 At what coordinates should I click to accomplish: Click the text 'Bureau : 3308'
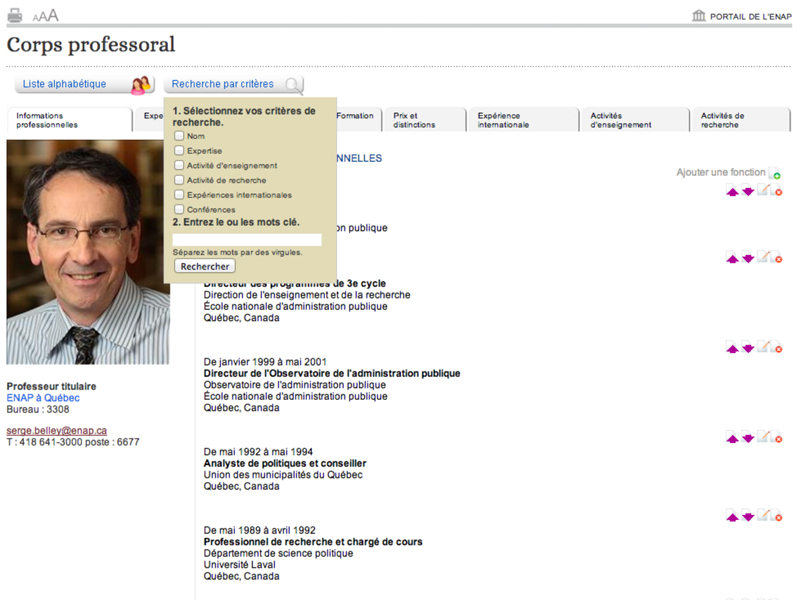38,409
